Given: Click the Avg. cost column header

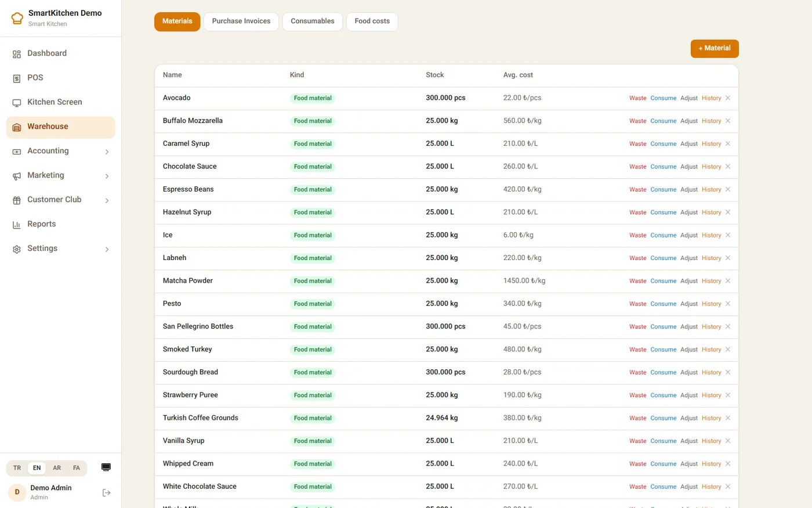Looking at the screenshot, I should point(518,75).
